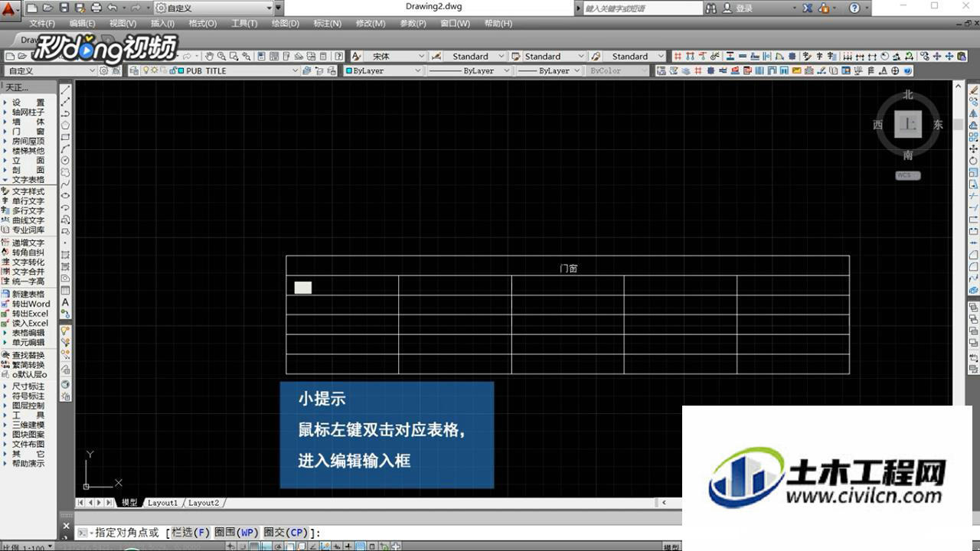Viewport: 980px width, 551px height.
Task: Select the 单行文字 command
Action: (23, 201)
